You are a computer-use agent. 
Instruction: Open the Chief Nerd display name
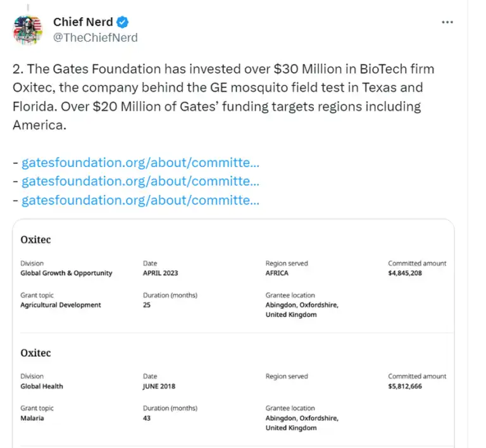82,23
